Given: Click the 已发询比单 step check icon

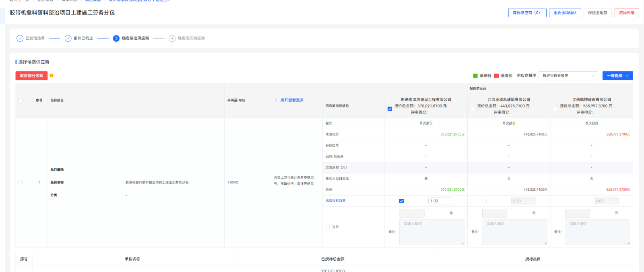Looking at the screenshot, I should (20, 38).
